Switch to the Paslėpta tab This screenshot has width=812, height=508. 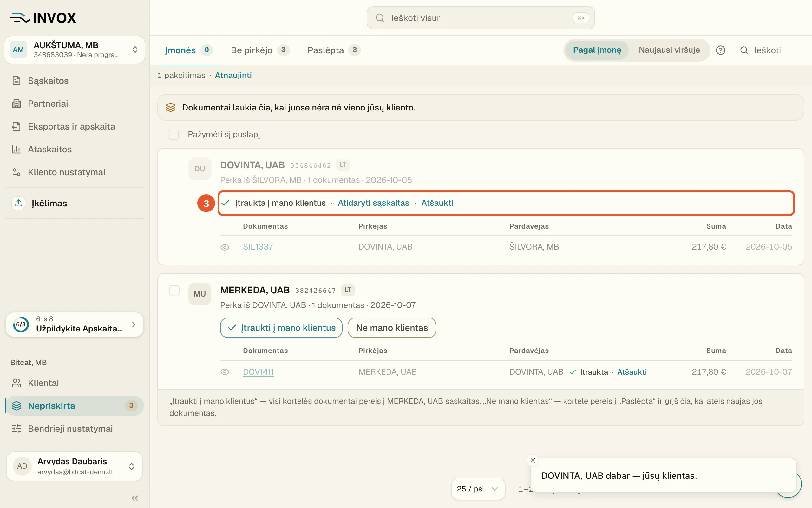tap(334, 50)
